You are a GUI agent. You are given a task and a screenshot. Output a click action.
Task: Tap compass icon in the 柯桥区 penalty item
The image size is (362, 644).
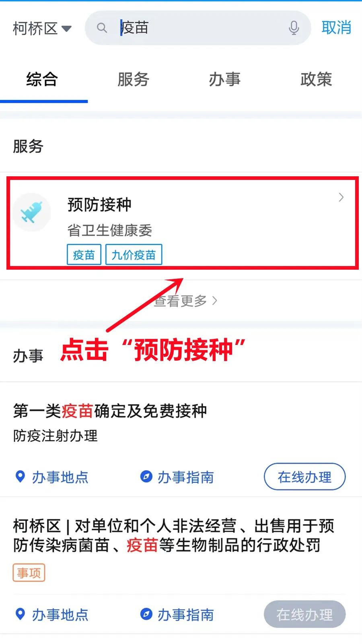(x=146, y=614)
